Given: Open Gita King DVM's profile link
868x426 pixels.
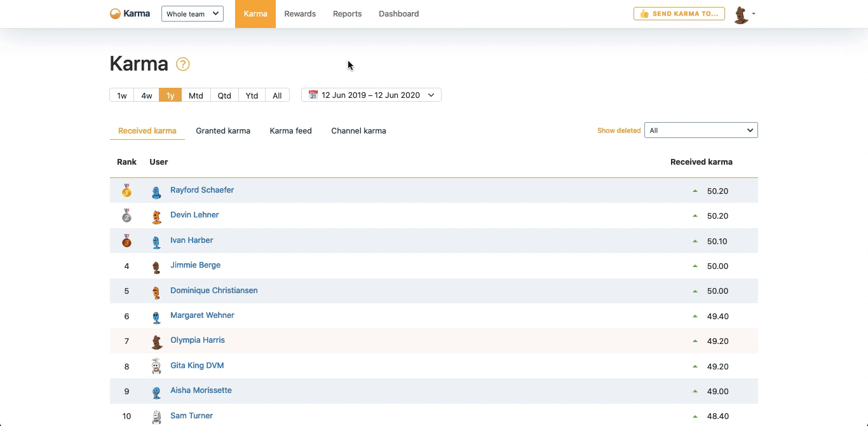Looking at the screenshot, I should pyautogui.click(x=197, y=366).
